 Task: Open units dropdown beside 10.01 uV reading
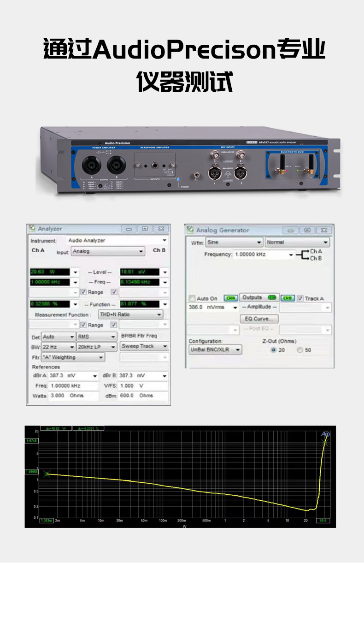165,272
